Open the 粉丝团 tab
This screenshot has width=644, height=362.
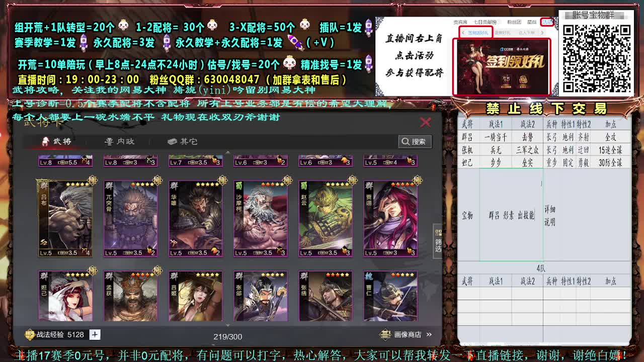pos(514,22)
